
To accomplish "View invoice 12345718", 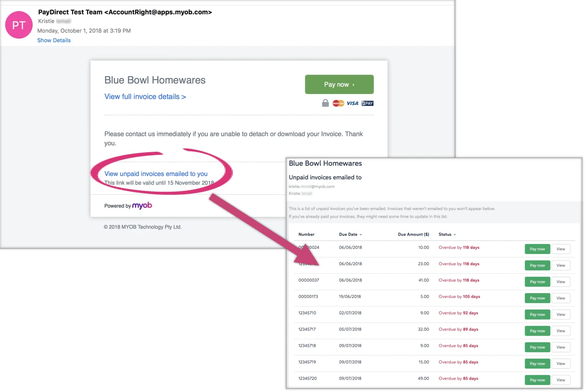I will [561, 347].
